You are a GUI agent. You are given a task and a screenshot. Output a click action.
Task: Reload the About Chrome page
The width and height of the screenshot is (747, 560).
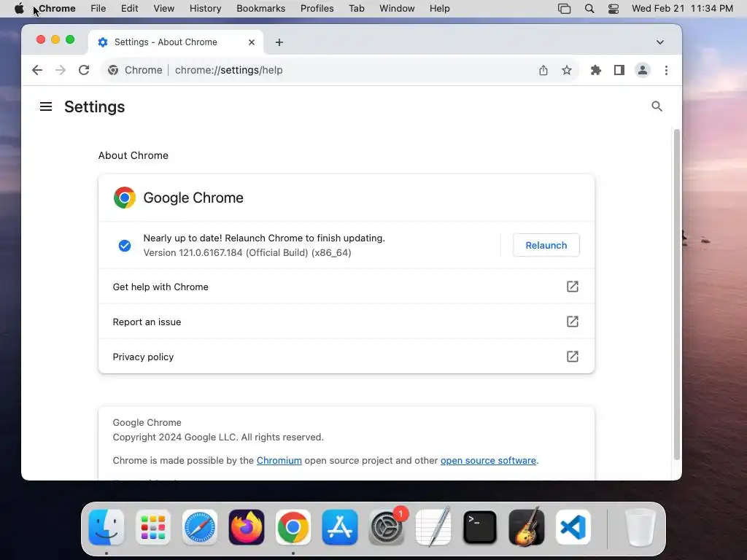pos(84,71)
